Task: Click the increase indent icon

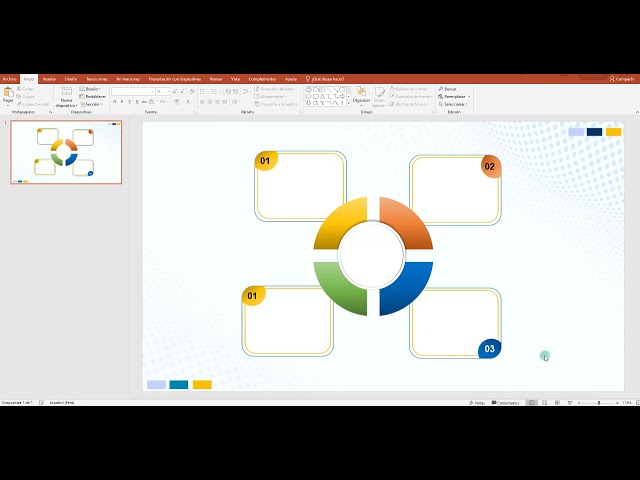Action: click(236, 91)
